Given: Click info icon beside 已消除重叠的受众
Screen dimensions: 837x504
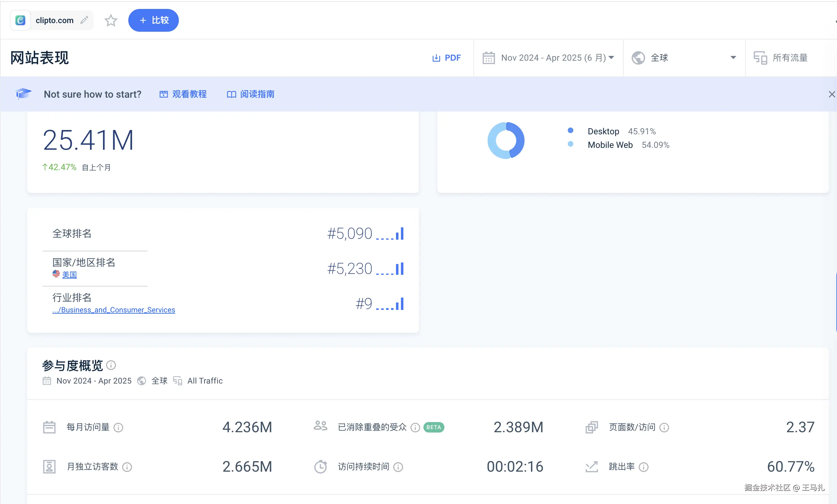Looking at the screenshot, I should tap(415, 427).
